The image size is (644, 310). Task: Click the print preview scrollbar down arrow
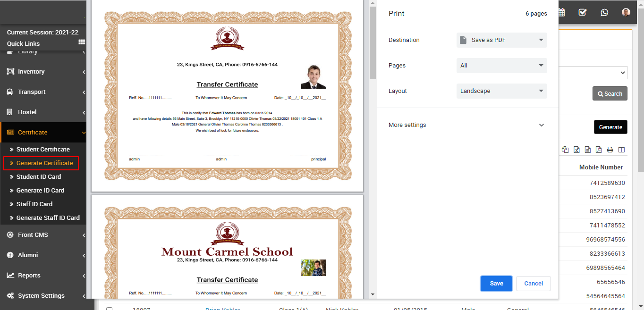tap(373, 294)
